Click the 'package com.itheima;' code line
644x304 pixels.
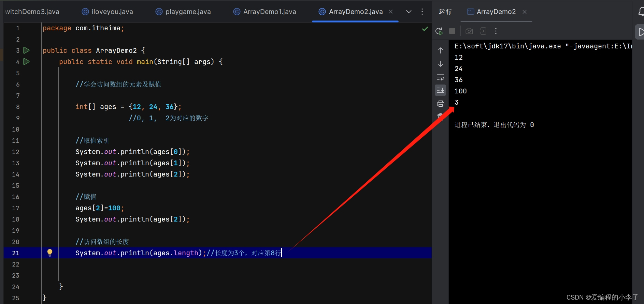tap(83, 28)
